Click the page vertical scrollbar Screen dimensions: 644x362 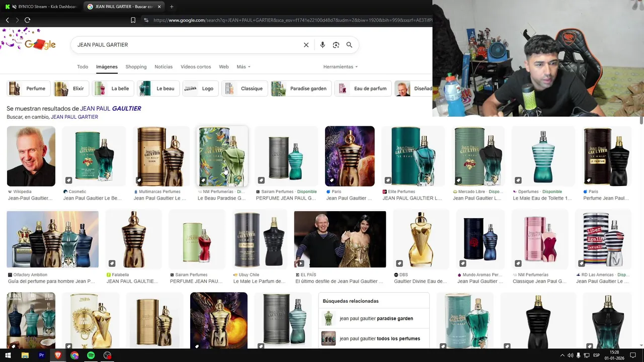[641, 121]
